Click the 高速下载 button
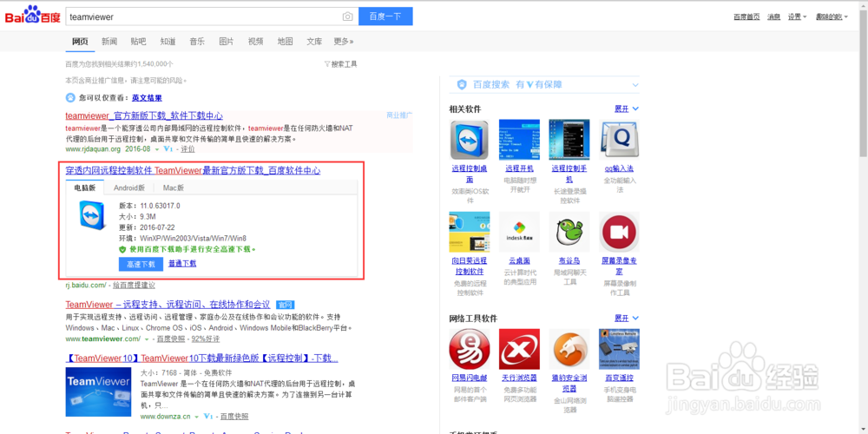 pyautogui.click(x=141, y=264)
